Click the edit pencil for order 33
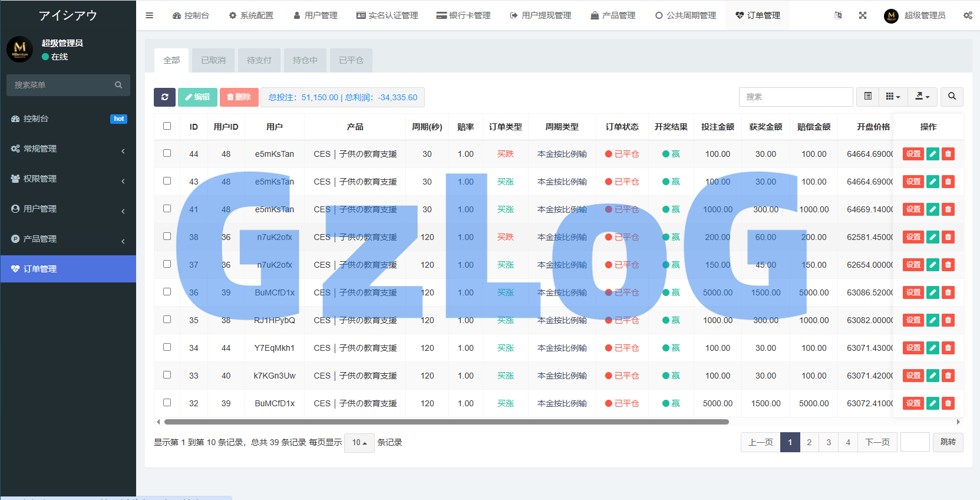 click(x=933, y=376)
